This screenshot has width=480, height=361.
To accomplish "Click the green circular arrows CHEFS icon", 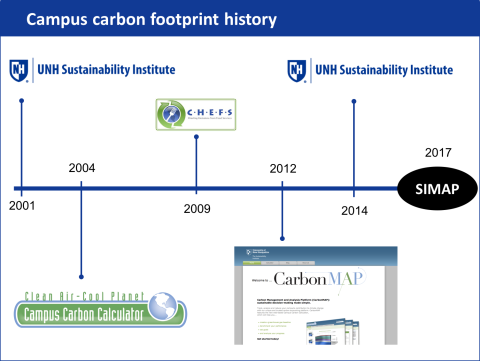I will click(171, 114).
